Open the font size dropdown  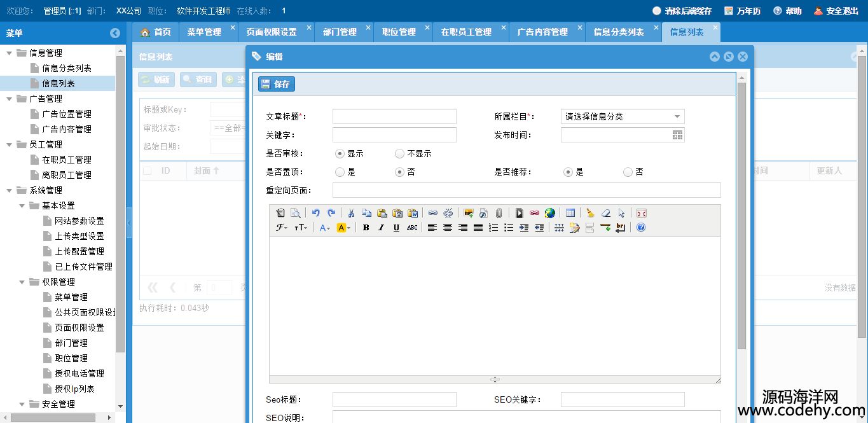(x=301, y=228)
